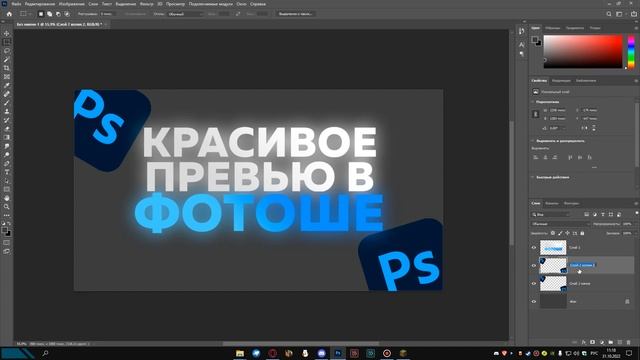This screenshot has width=640, height=360.
Task: Toggle link width and height in Properties
Action: [x=536, y=114]
